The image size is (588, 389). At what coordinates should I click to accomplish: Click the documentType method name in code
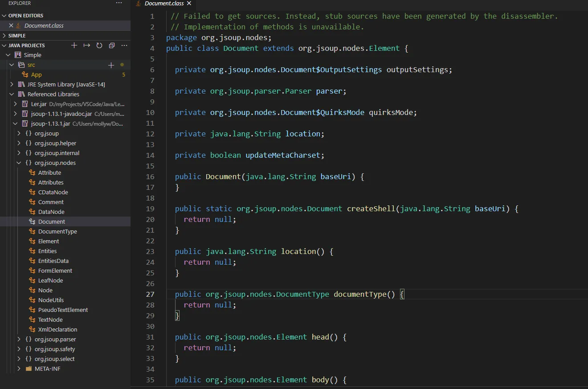[360, 294]
